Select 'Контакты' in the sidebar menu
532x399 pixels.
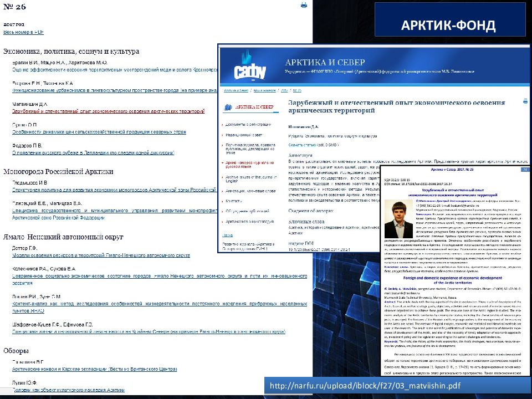click(x=234, y=201)
